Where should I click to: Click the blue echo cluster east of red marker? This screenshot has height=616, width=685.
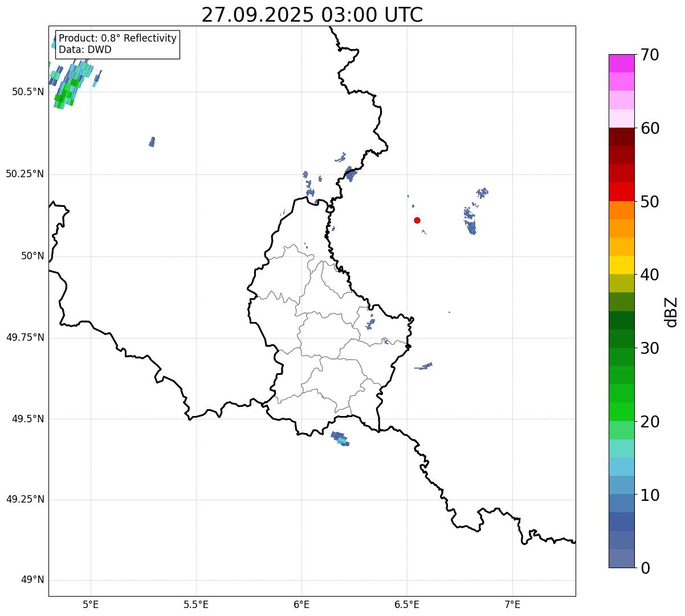tap(470, 221)
